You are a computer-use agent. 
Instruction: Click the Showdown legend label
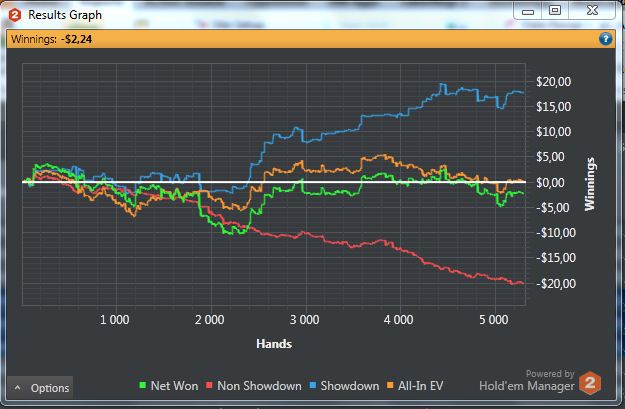[x=350, y=386]
